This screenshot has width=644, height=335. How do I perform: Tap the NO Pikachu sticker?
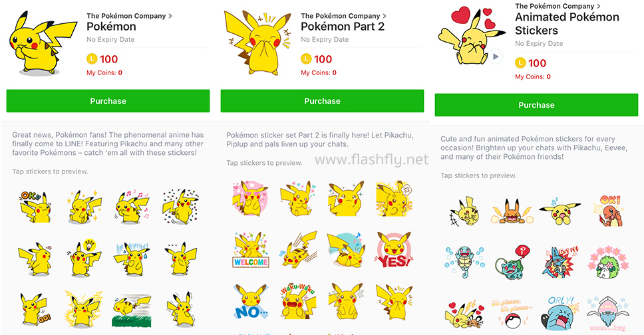[251, 301]
